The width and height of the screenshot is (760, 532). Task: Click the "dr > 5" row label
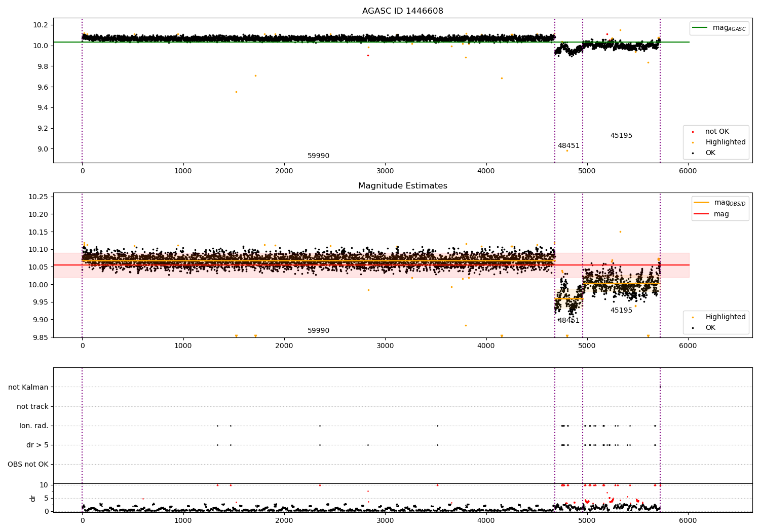pyautogui.click(x=37, y=445)
